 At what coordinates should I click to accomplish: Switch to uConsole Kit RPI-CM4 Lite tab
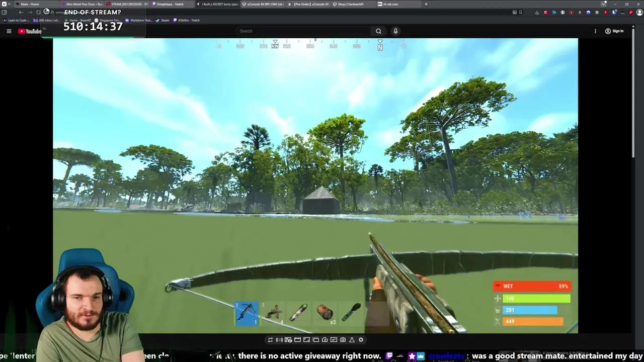tap(263, 4)
